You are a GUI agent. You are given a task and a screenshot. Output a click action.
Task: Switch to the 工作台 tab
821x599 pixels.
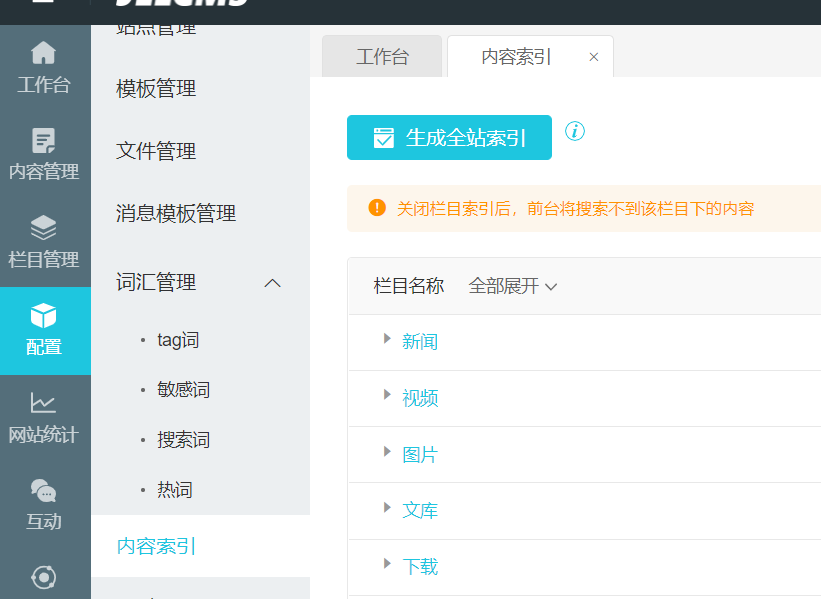tap(382, 57)
